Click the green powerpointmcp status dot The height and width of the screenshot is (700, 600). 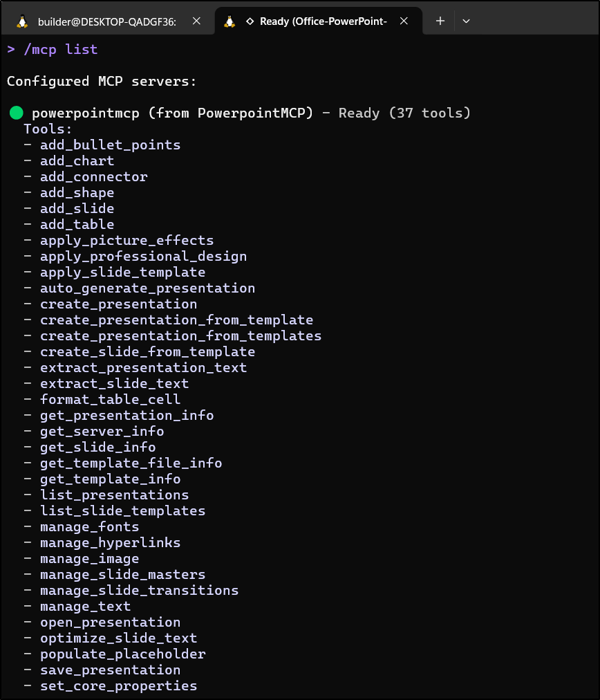pos(17,113)
